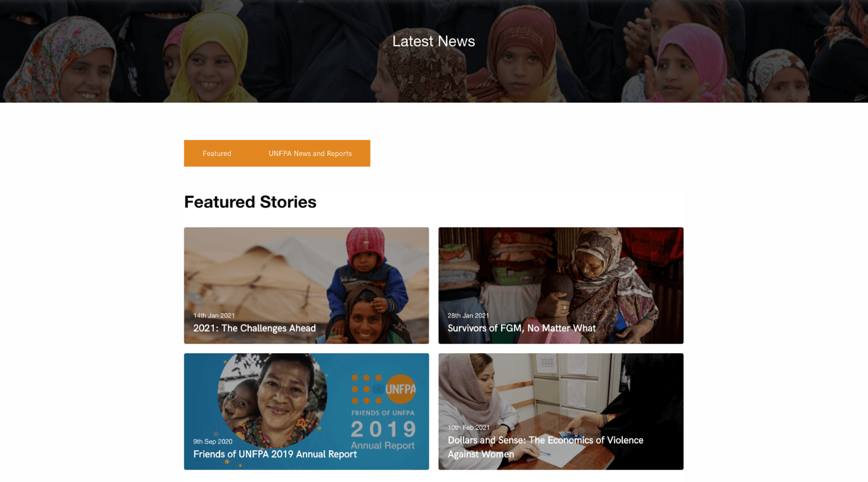Select the FGM survivors story thumbnail
The image size is (868, 482).
(561, 285)
